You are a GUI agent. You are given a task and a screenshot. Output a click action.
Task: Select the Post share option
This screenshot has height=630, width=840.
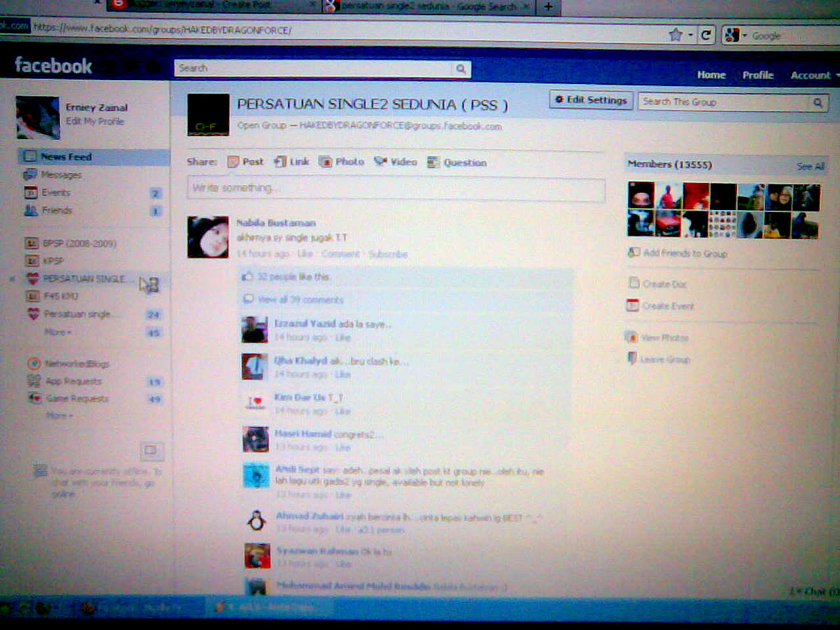point(245,162)
